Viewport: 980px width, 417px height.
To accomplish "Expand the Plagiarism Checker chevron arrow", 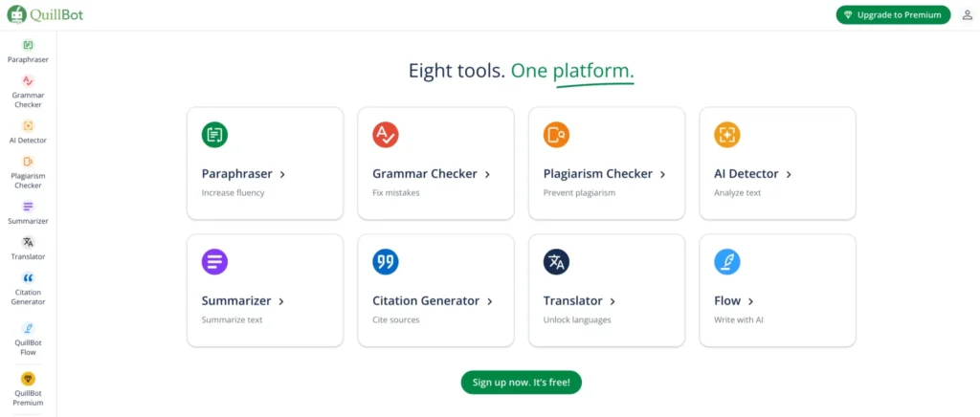I will (663, 175).
